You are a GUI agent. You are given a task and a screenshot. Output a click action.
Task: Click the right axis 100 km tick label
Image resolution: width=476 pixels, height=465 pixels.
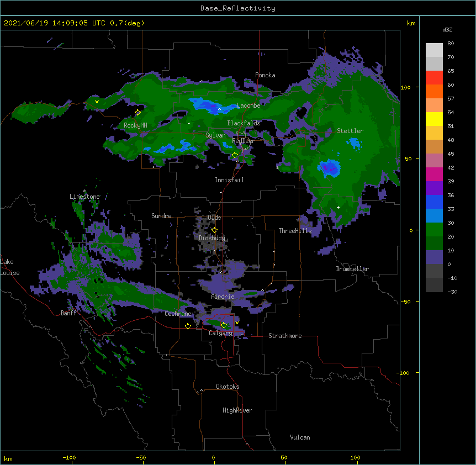pyautogui.click(x=405, y=87)
